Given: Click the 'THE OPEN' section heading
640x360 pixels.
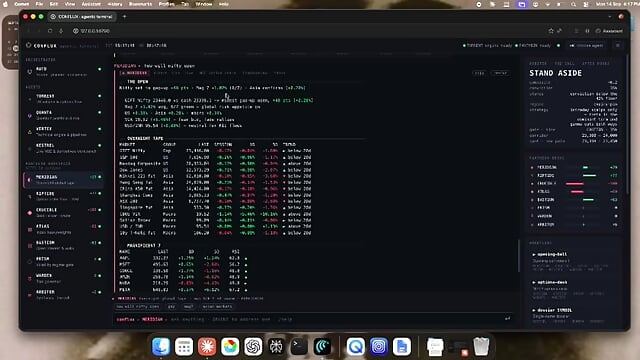Looking at the screenshot, I should pos(138,82).
